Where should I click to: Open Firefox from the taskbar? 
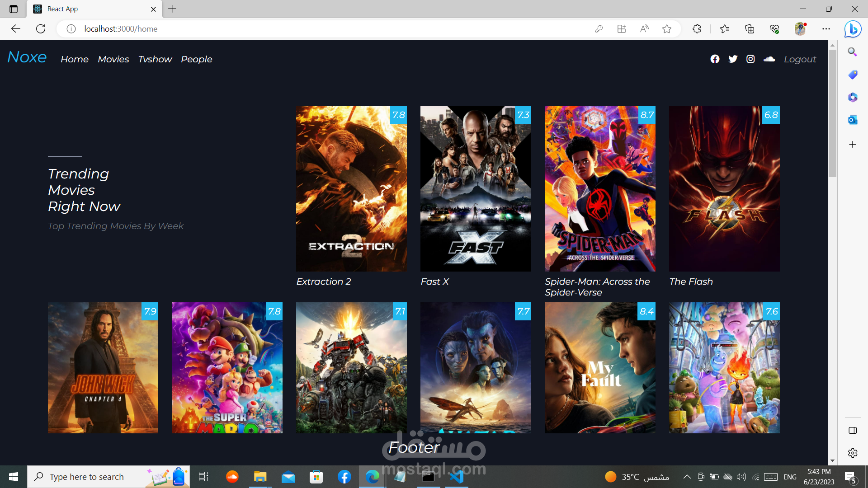coord(232,477)
